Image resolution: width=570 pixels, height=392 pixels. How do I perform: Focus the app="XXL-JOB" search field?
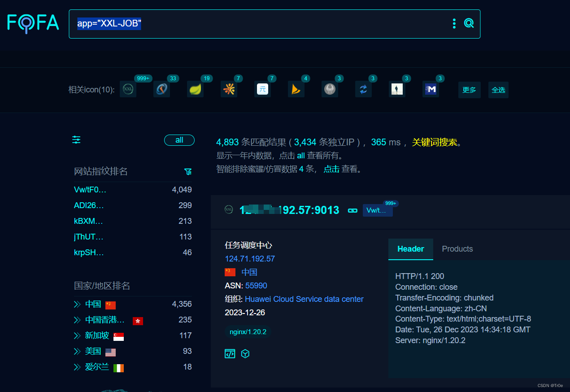(x=274, y=24)
